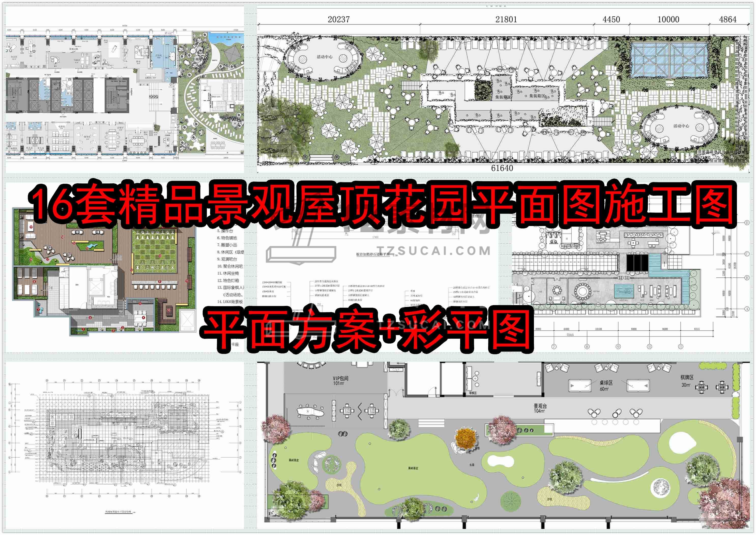Click overall dimension 61640
This screenshot has width=756, height=535.
tap(502, 168)
